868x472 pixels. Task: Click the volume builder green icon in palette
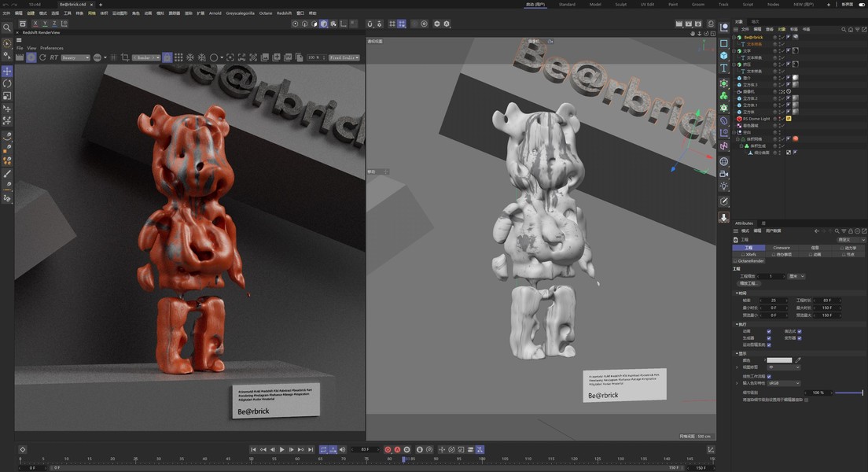[724, 96]
